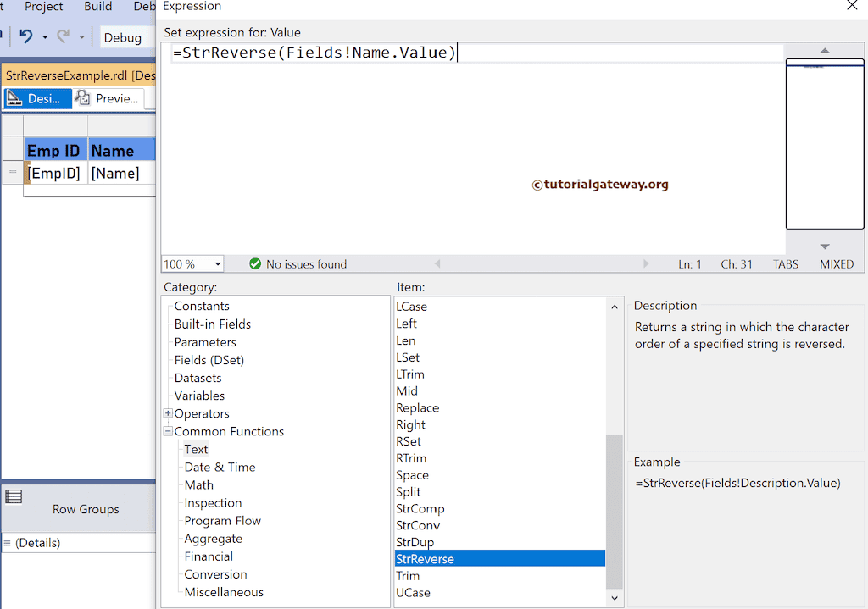This screenshot has height=609, width=868.
Task: Expand the Operators category
Action: coord(167,413)
